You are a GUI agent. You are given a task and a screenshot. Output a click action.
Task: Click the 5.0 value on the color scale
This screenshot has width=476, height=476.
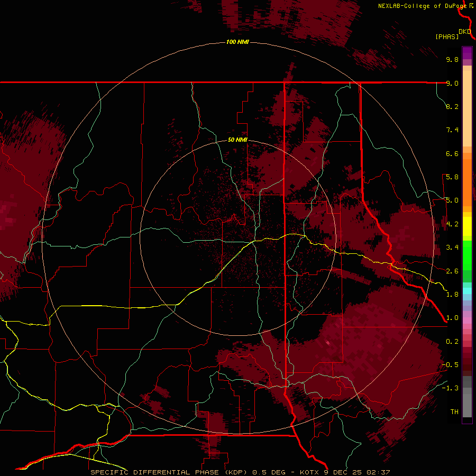tap(452, 200)
